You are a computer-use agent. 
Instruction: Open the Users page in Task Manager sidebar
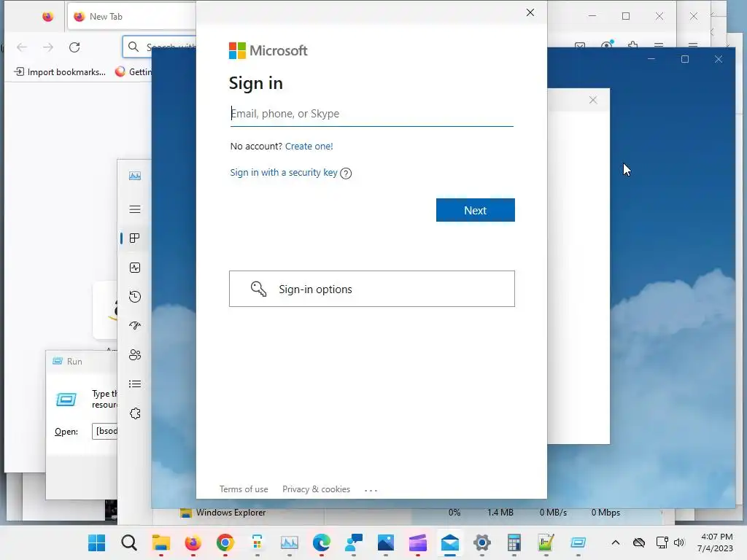click(x=135, y=355)
